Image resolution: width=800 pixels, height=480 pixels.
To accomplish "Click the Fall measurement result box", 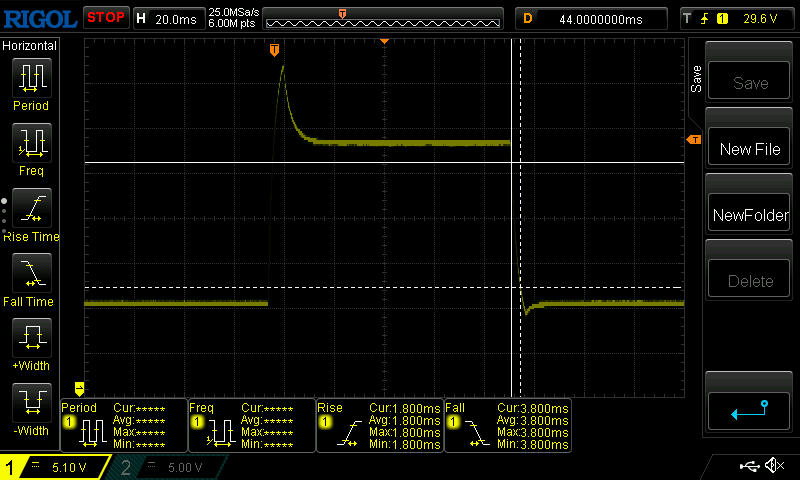I will point(508,425).
